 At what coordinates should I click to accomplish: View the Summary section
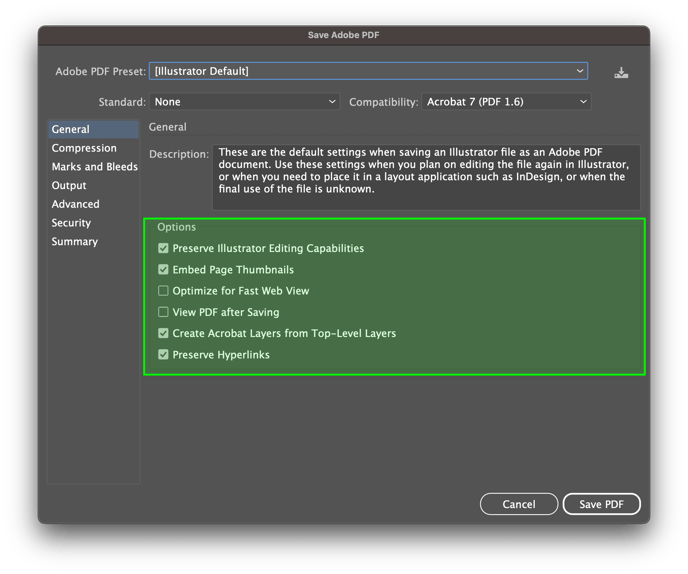(x=74, y=242)
